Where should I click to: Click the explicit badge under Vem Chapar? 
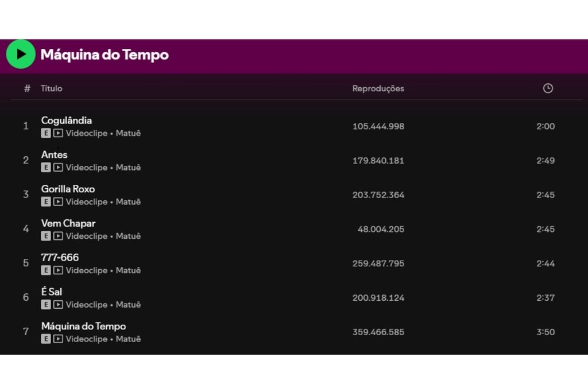[46, 236]
